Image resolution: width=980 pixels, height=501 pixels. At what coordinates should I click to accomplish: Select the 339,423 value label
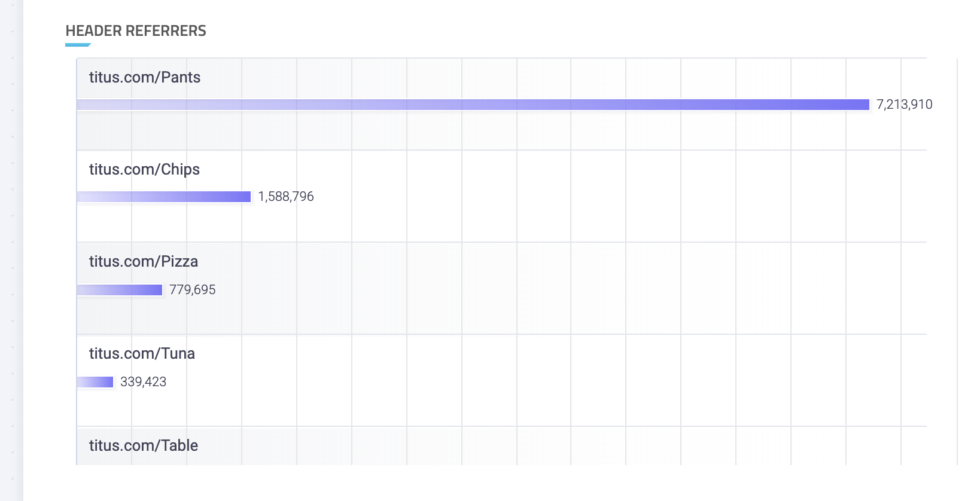(144, 382)
